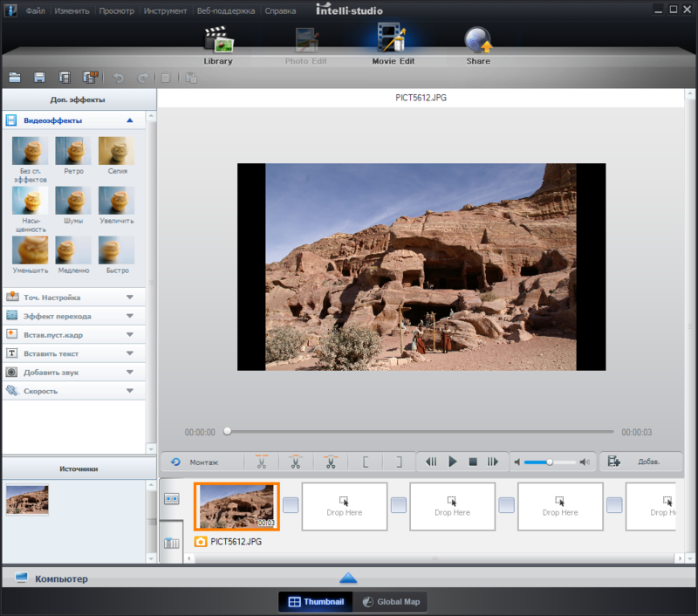Open the Инструмент menu
Image resolution: width=698 pixels, height=616 pixels.
(x=165, y=11)
